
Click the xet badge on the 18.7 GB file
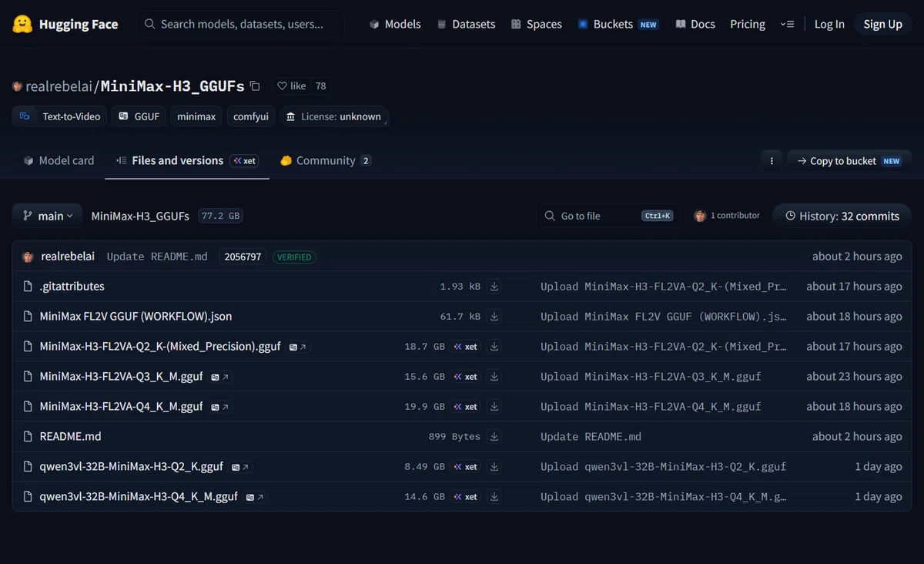click(x=466, y=347)
